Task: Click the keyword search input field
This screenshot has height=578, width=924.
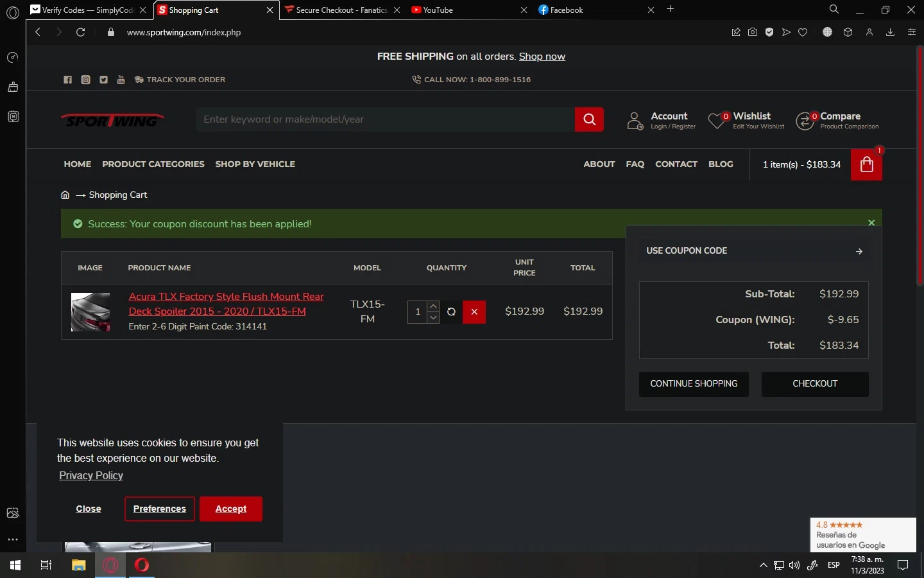Action: coord(386,119)
